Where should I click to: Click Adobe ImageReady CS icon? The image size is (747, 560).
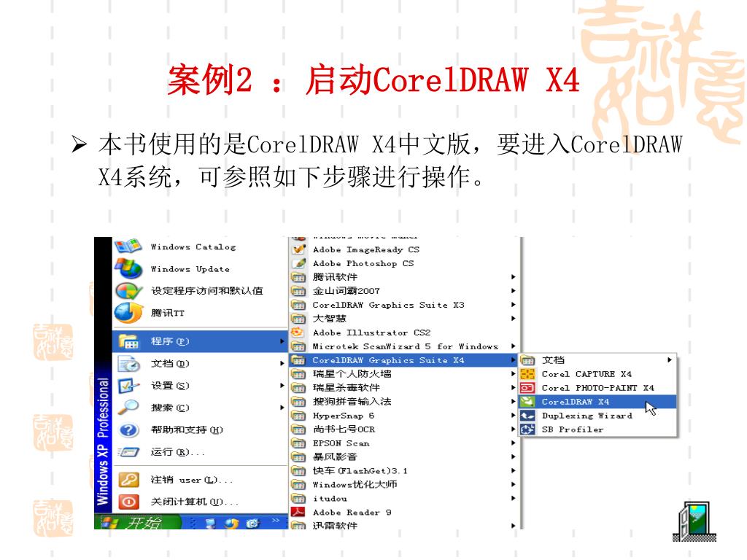coord(298,249)
